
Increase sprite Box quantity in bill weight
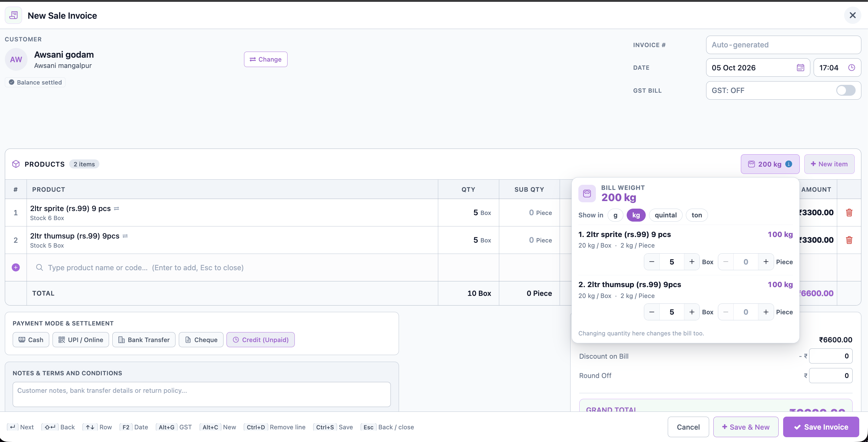pyautogui.click(x=692, y=262)
